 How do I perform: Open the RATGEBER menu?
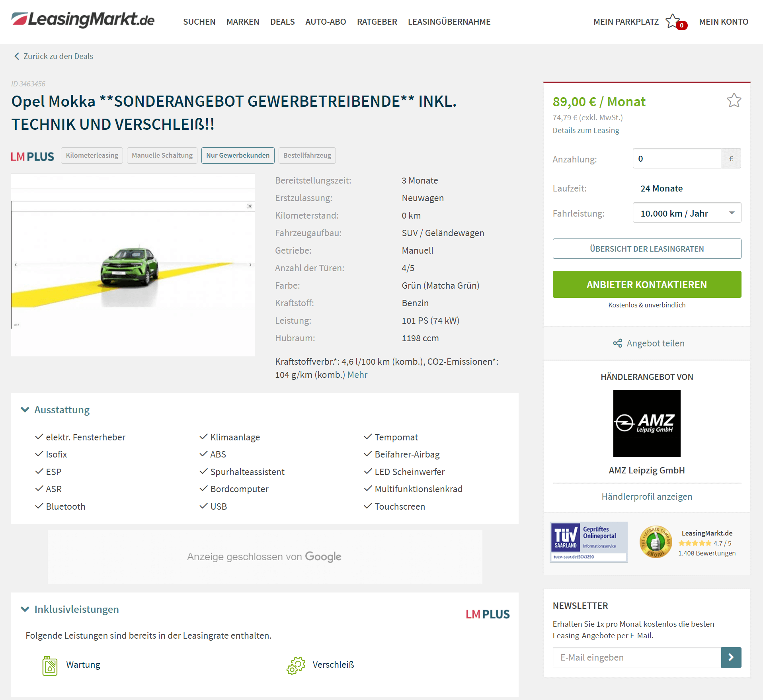click(x=377, y=22)
